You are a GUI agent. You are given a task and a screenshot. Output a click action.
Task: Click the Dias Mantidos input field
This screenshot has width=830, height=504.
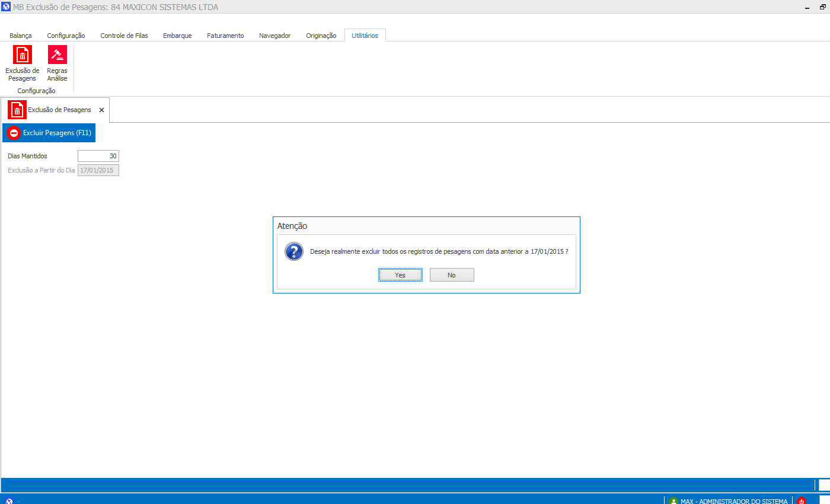click(x=98, y=156)
